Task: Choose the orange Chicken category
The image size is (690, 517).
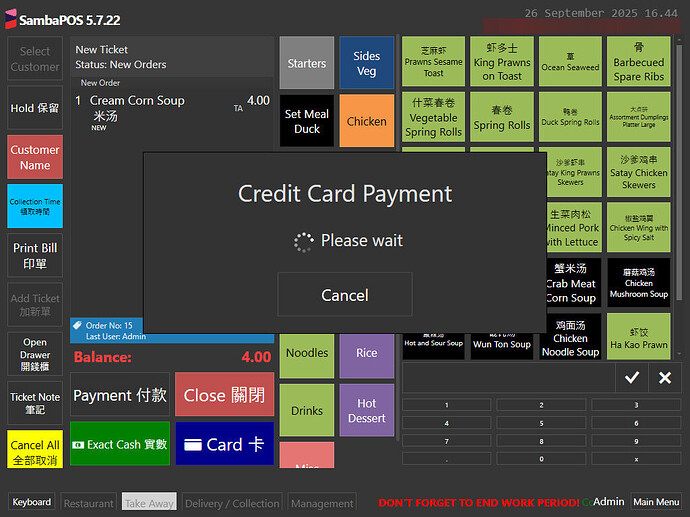Action: [367, 121]
